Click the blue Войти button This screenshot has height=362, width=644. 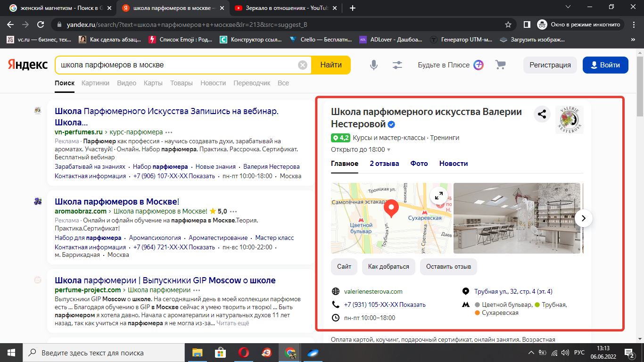click(605, 65)
